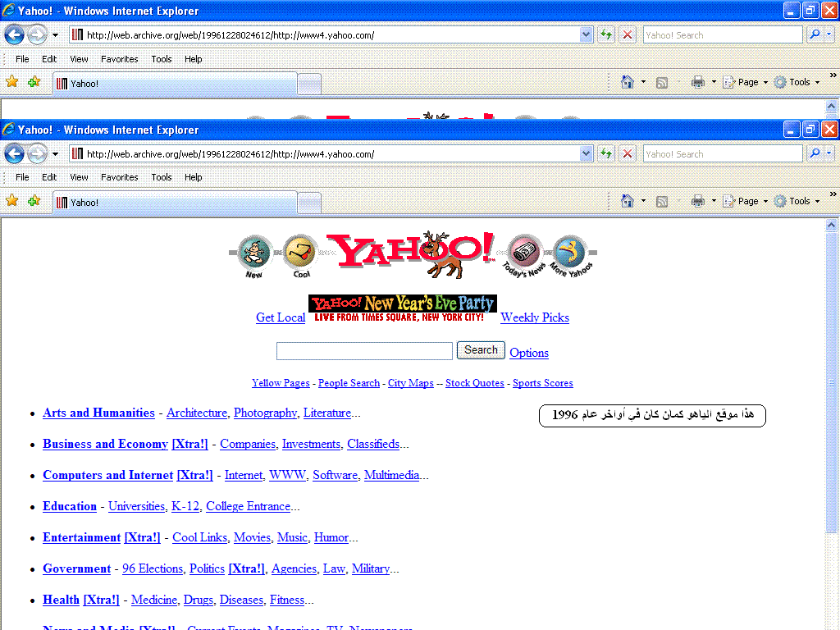Screen dimensions: 840x630
Task: Open Help menu in background window
Action: [x=194, y=59]
